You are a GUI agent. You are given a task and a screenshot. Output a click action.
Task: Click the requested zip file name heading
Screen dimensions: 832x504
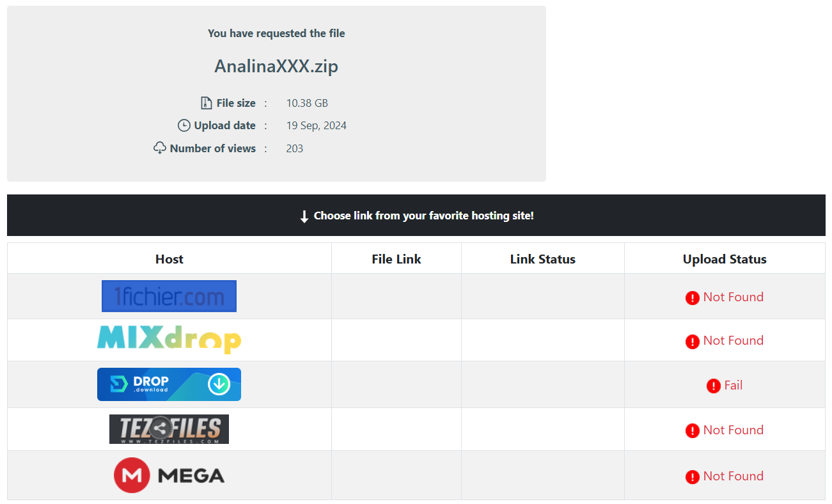click(276, 67)
